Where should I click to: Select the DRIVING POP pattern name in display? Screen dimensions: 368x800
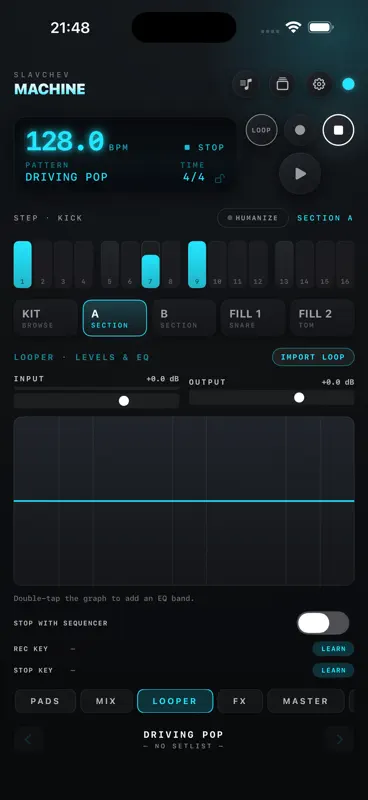(66, 177)
